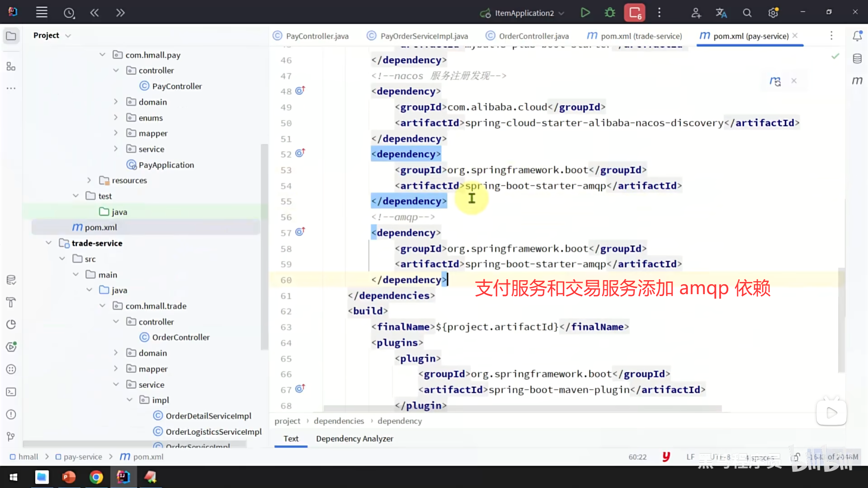Switch to Dependency Analyzer tab
This screenshot has height=488, width=868.
point(354,439)
